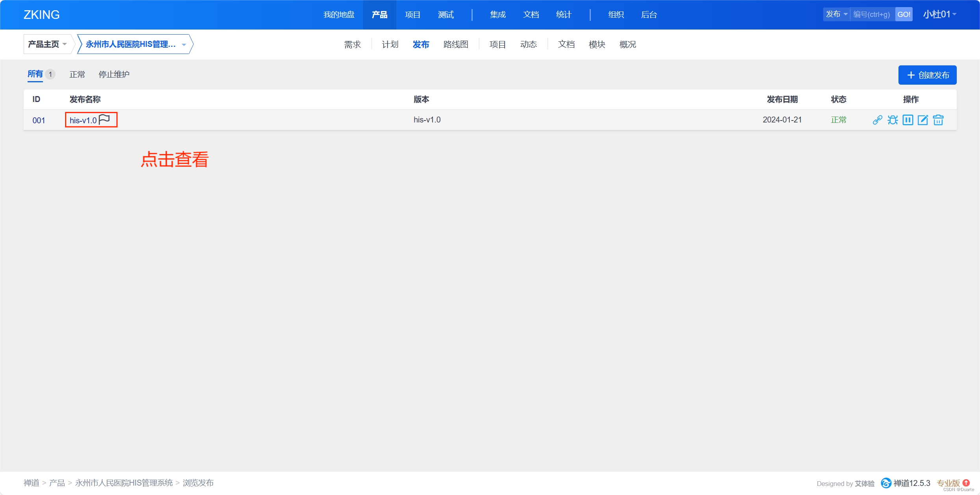Switch to the 停止维护 filter tab
The width and height of the screenshot is (980, 495).
114,74
